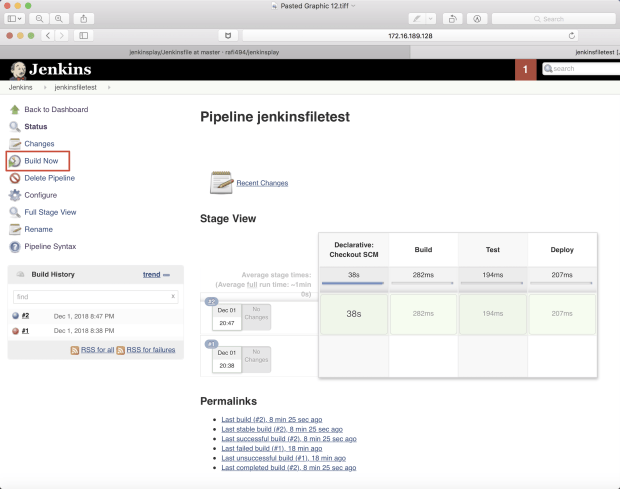Click the Rename notepad icon
The height and width of the screenshot is (489, 620).
tap(15, 229)
